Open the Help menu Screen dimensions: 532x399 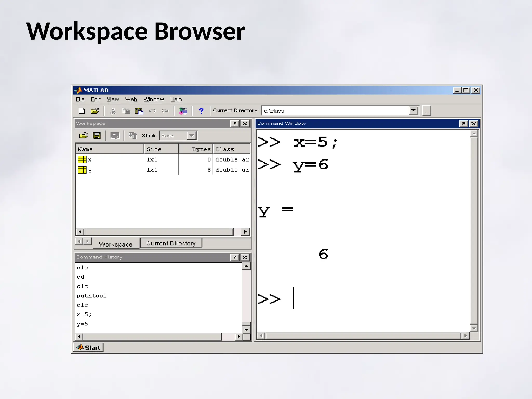pyautogui.click(x=176, y=99)
